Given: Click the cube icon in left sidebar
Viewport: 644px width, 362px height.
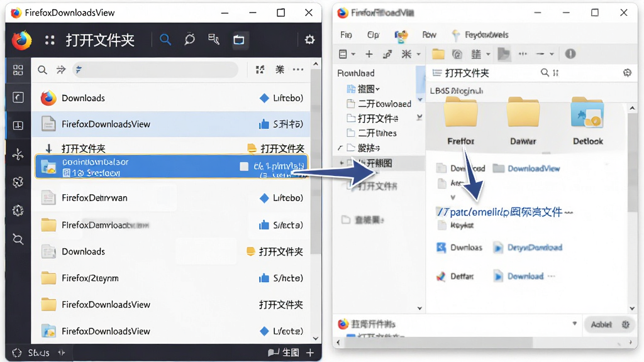Looking at the screenshot, I should pyautogui.click(x=18, y=182).
